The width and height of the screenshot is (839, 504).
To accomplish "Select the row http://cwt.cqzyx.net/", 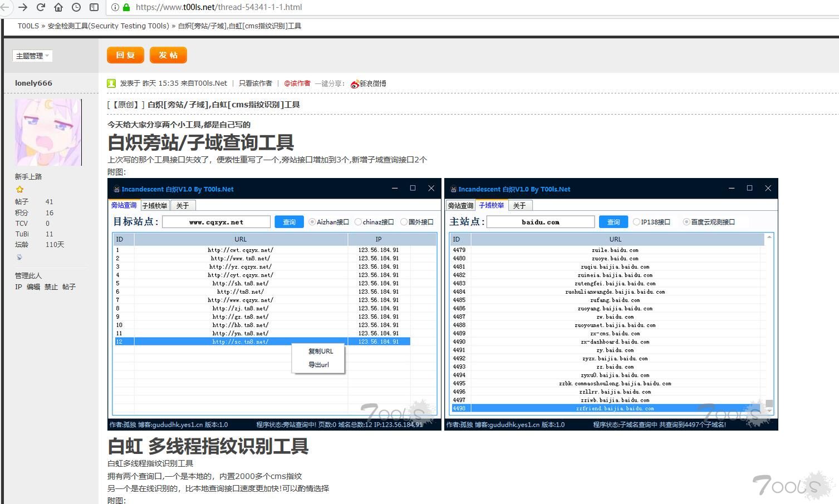I will (262, 250).
